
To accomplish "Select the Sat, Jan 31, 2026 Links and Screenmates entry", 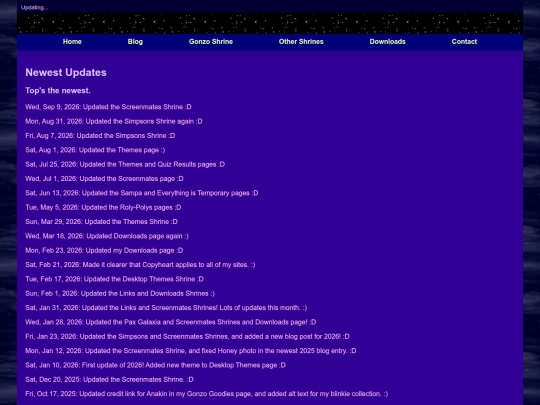I will point(166,308).
